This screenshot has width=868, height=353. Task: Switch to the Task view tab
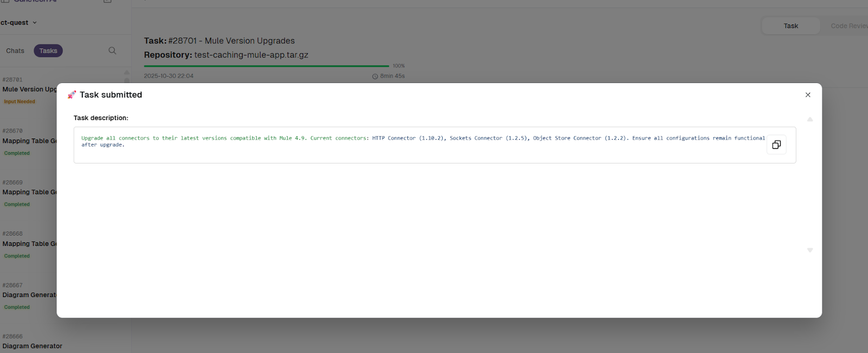[x=791, y=26]
